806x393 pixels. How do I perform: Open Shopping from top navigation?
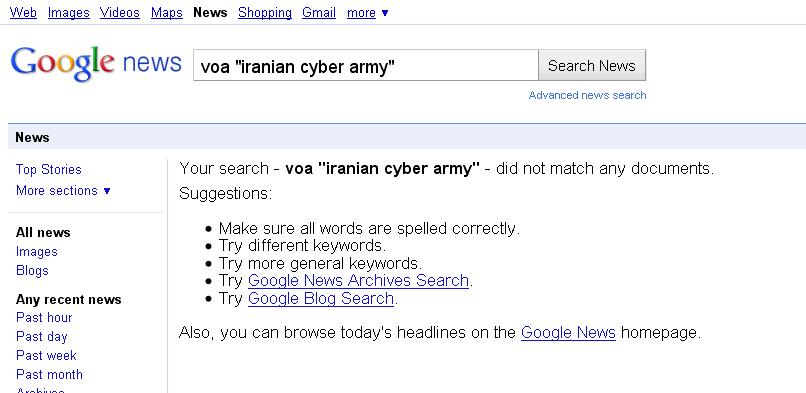pyautogui.click(x=265, y=13)
